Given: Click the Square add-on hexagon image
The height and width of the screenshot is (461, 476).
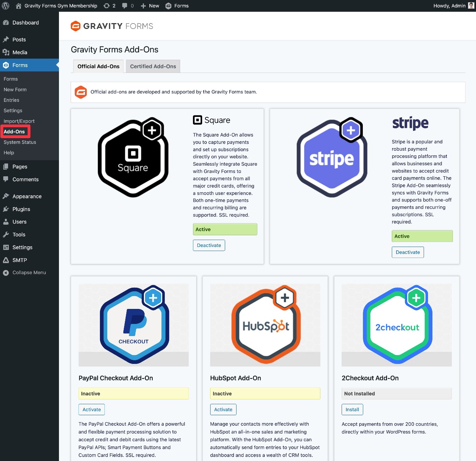Looking at the screenshot, I should tap(133, 157).
